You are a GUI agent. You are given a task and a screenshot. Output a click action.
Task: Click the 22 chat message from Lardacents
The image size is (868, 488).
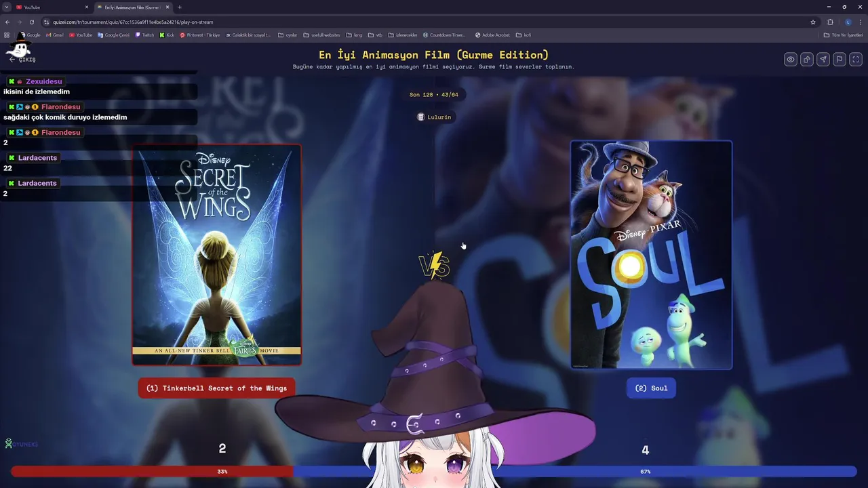click(x=7, y=168)
